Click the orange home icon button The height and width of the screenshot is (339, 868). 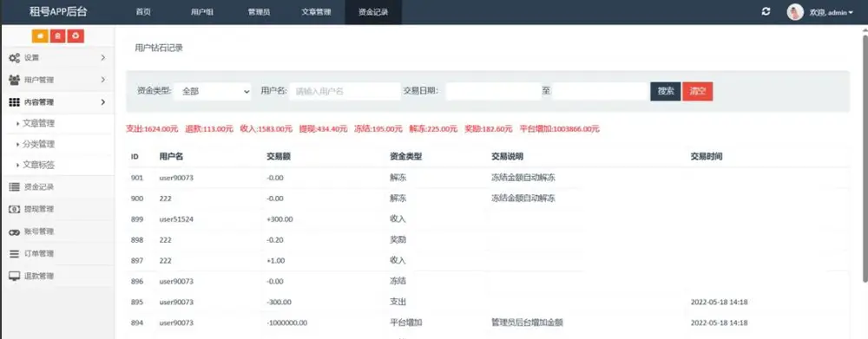click(x=41, y=36)
